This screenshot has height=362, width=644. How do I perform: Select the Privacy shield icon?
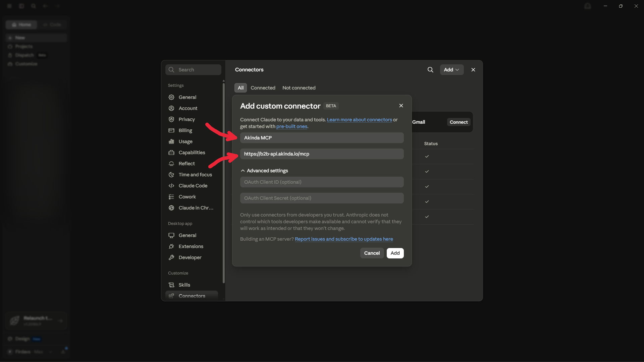tap(171, 119)
